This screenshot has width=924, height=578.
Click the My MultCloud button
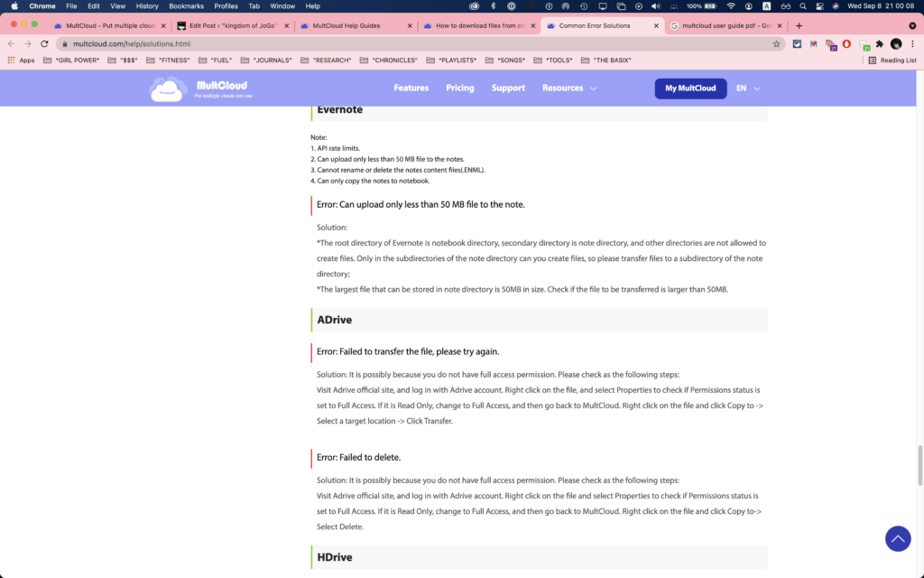[690, 88]
